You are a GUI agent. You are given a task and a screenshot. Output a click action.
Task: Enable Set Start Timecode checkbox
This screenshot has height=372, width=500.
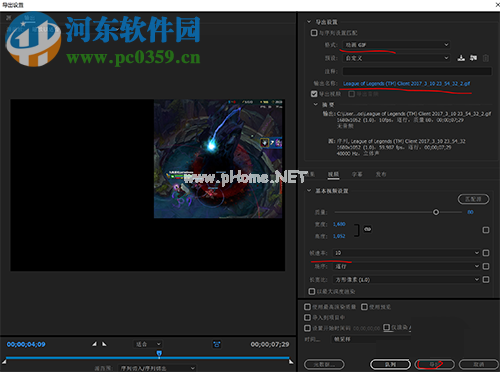point(307,328)
